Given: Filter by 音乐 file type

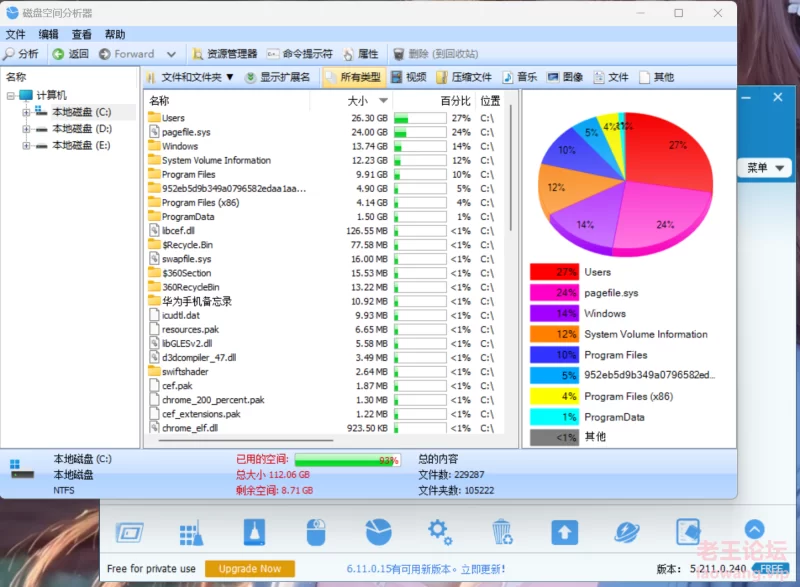Looking at the screenshot, I should pos(520,77).
